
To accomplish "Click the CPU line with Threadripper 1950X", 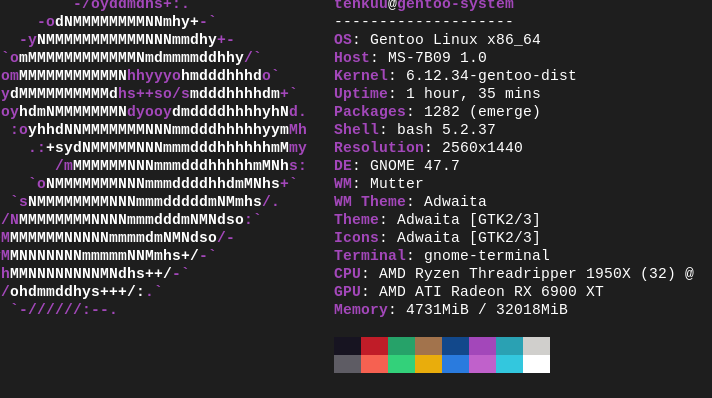I will (514, 274).
